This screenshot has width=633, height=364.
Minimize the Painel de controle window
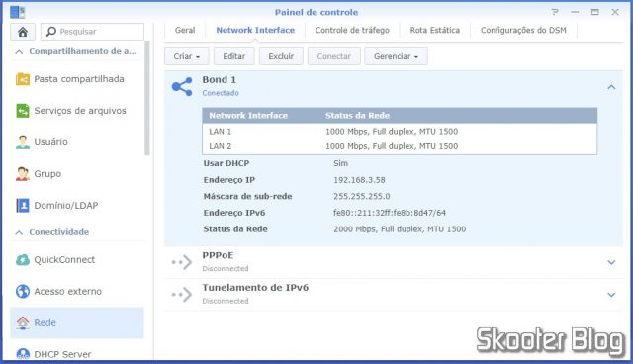[x=575, y=12]
